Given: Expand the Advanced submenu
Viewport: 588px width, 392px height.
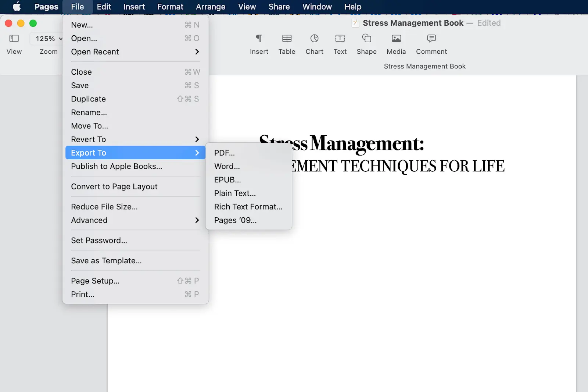Looking at the screenshot, I should click(x=89, y=220).
